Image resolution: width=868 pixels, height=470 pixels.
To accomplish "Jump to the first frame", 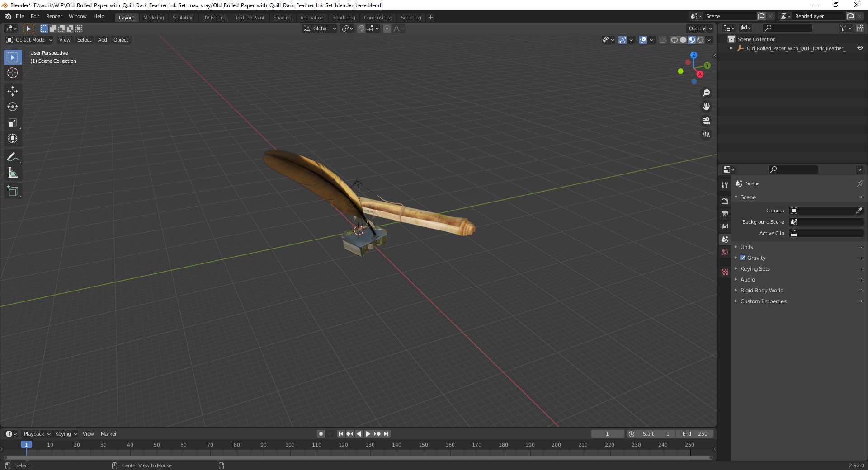I will point(341,434).
